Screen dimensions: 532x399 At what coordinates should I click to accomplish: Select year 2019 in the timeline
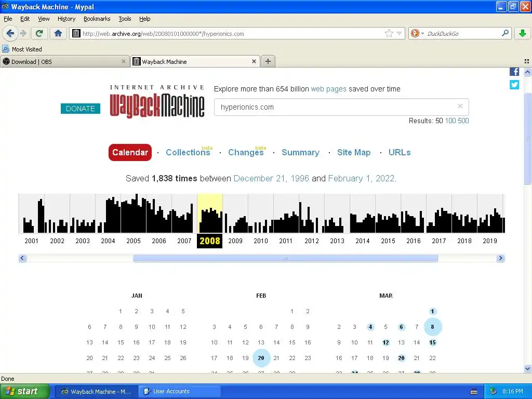(489, 241)
